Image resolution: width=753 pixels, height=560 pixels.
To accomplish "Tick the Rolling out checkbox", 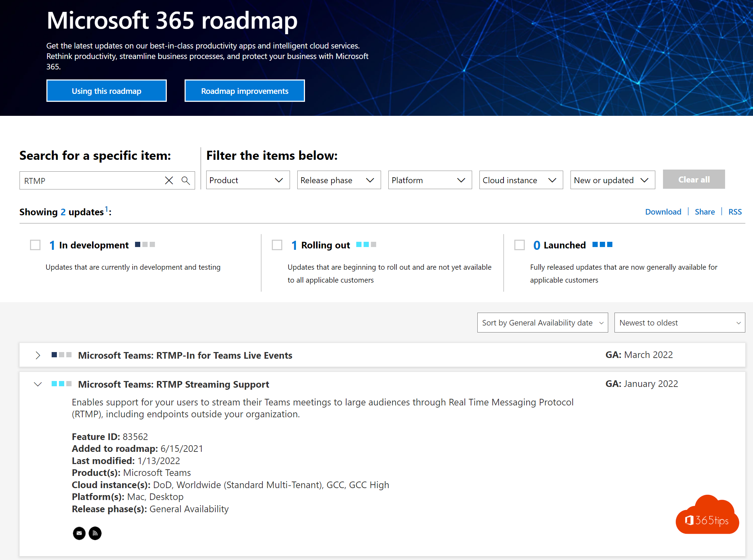I will (x=277, y=245).
